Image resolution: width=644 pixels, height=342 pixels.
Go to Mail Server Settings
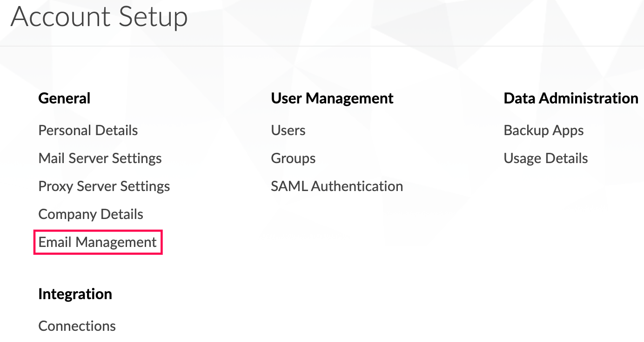(100, 158)
